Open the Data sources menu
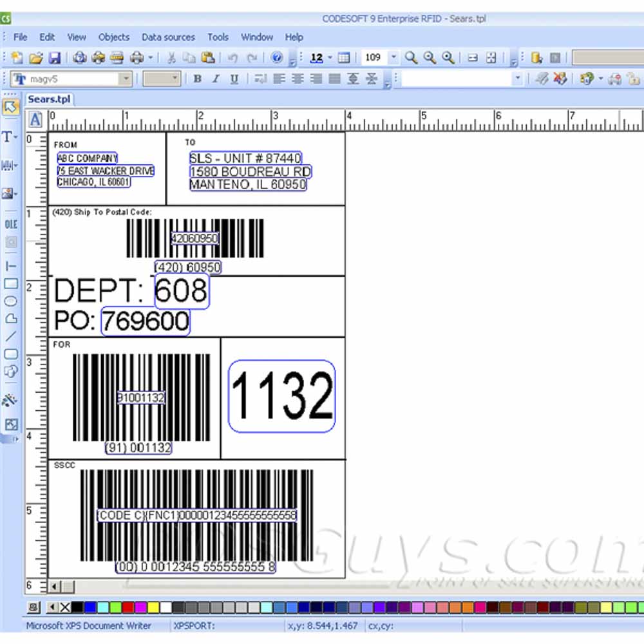Viewport: 644px width, 644px height. point(168,37)
